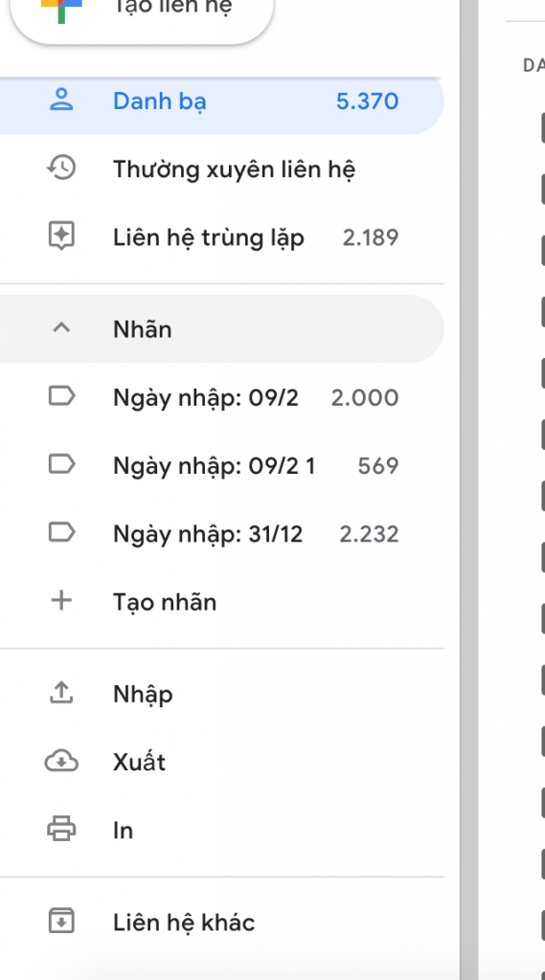
Task: Click the archive icon for Liên hệ khác
Action: point(61,922)
